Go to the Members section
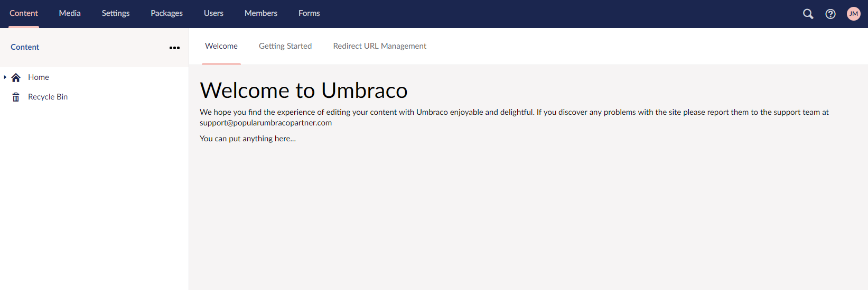Screen dimensions: 868x290 (261, 13)
